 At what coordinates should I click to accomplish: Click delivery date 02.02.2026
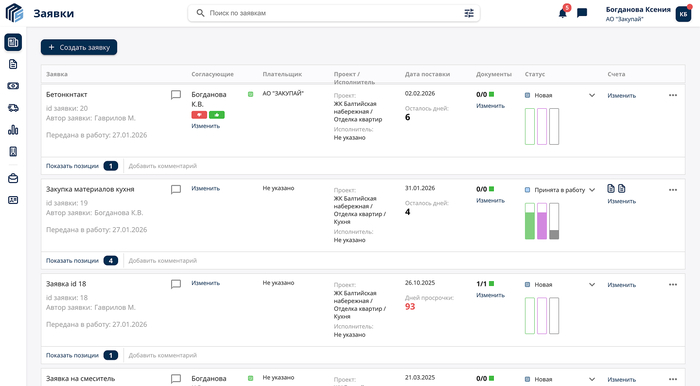420,93
